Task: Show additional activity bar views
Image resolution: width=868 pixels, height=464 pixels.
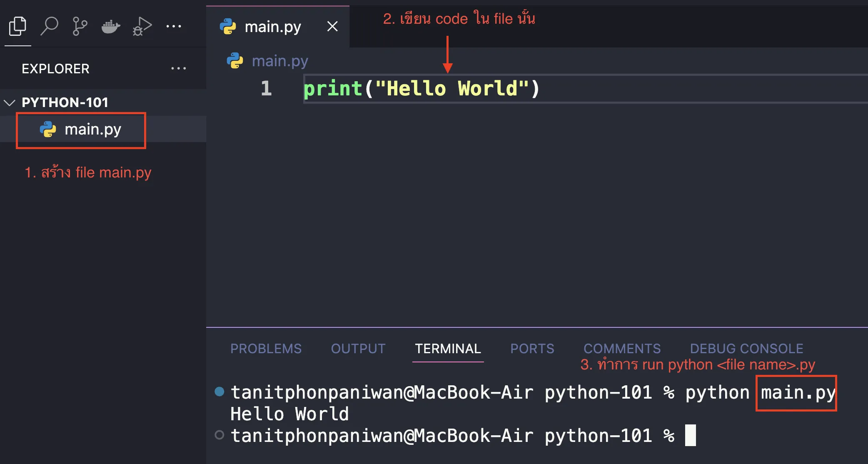Action: [x=174, y=26]
